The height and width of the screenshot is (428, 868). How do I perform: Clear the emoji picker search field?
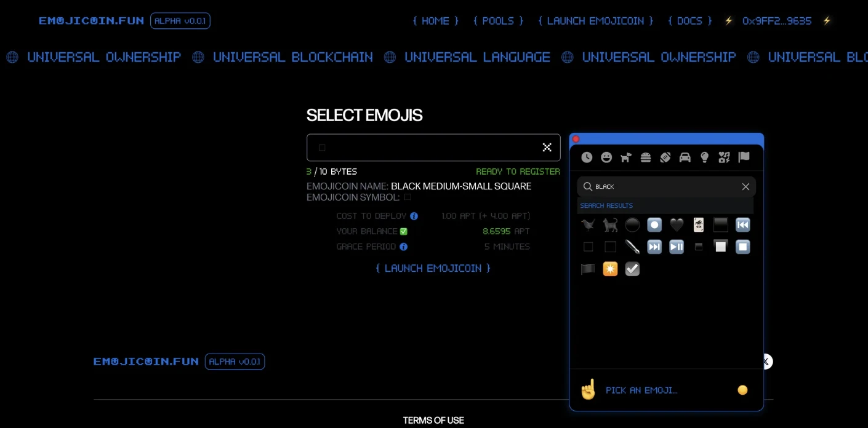pyautogui.click(x=745, y=187)
